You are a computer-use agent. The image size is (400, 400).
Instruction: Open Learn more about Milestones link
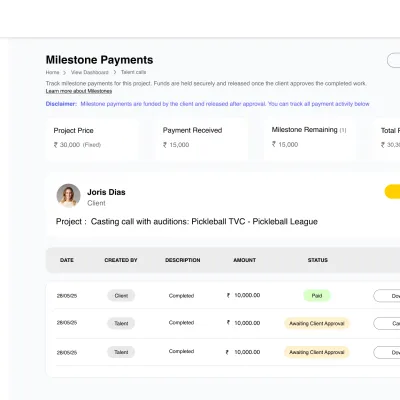tap(79, 91)
